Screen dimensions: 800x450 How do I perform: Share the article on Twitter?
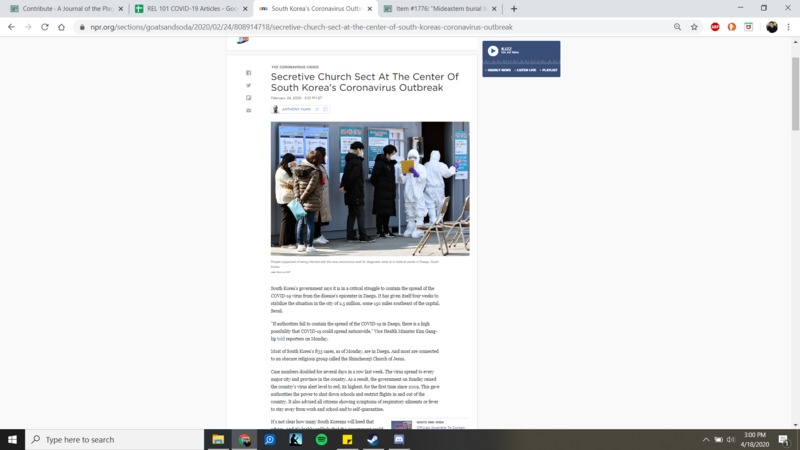248,85
